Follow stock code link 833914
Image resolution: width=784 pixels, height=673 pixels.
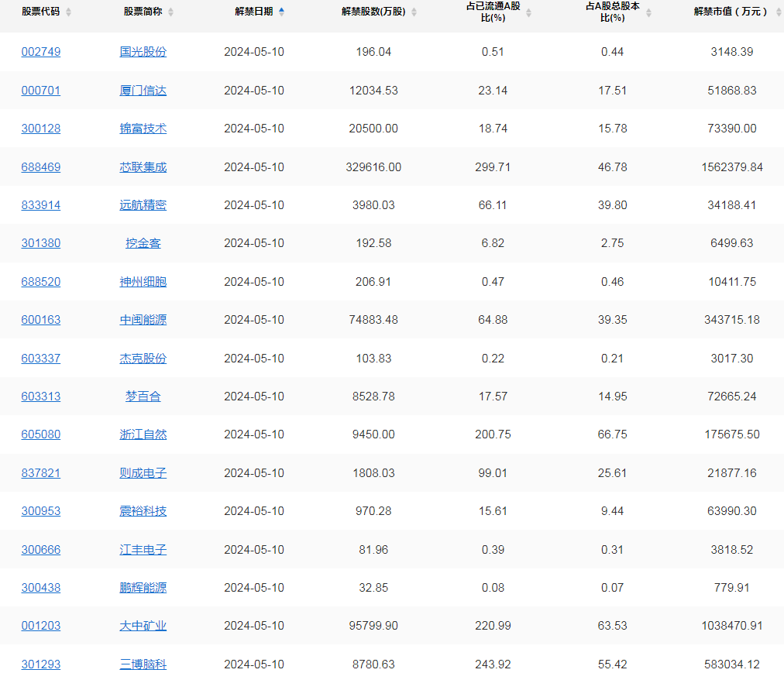tap(41, 205)
